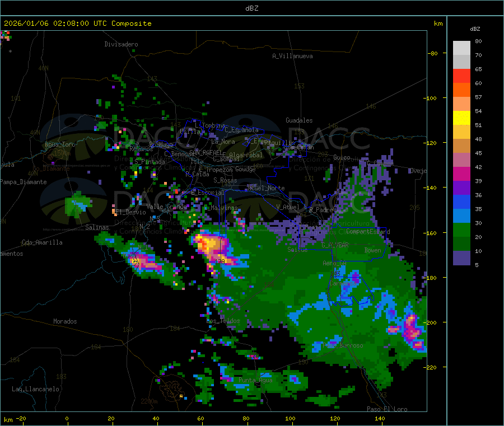Viewport: 504px width, 426px height.
Task: Click the CompantEscard label
Action: [x=368, y=231]
